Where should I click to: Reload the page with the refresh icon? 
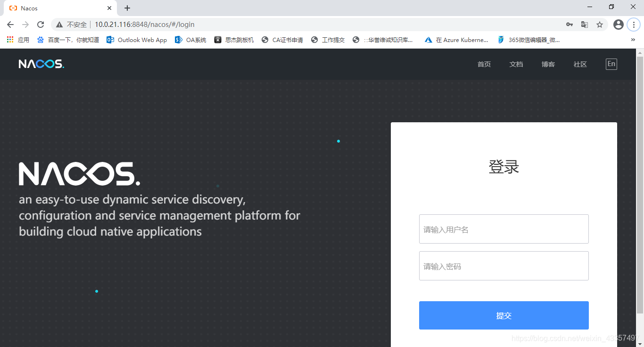[x=41, y=25]
